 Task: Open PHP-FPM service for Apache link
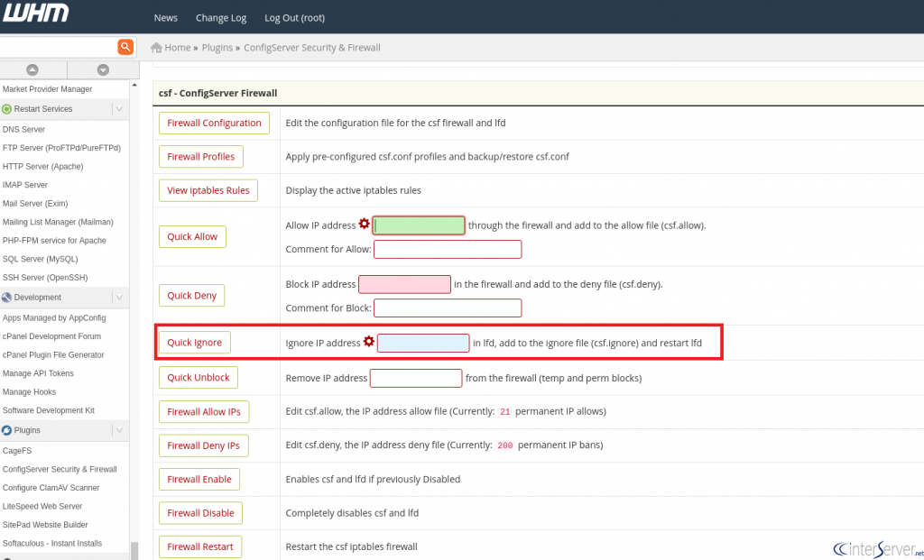click(54, 240)
